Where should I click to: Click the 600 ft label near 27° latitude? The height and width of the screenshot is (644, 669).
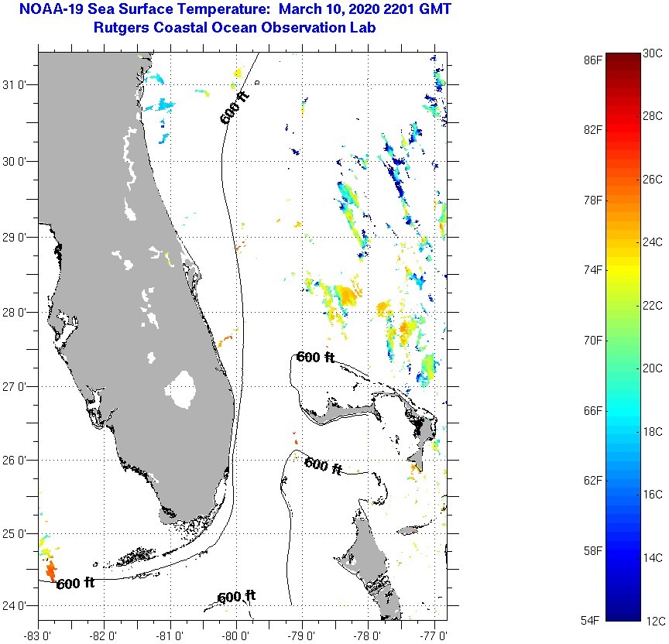(x=315, y=357)
